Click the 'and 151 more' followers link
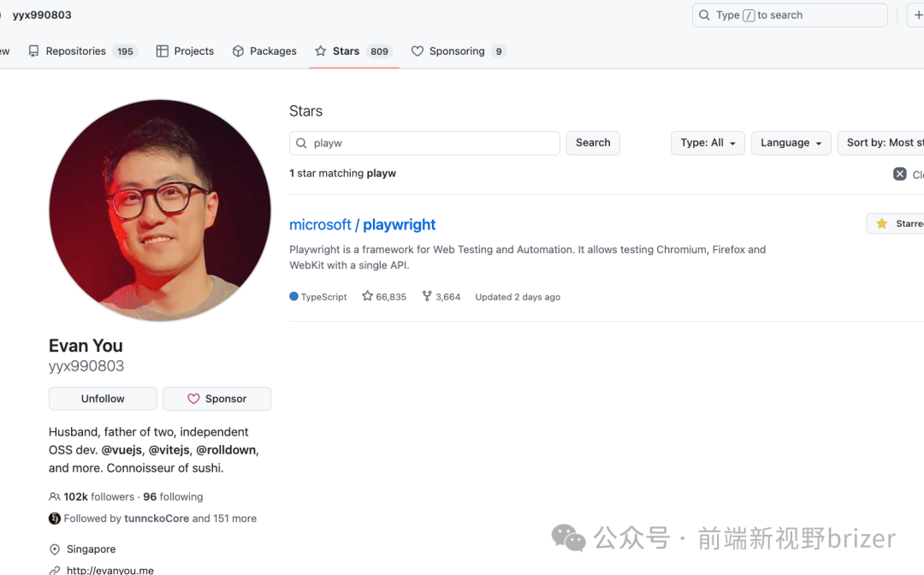Viewport: 924px width, 575px height. 224,519
